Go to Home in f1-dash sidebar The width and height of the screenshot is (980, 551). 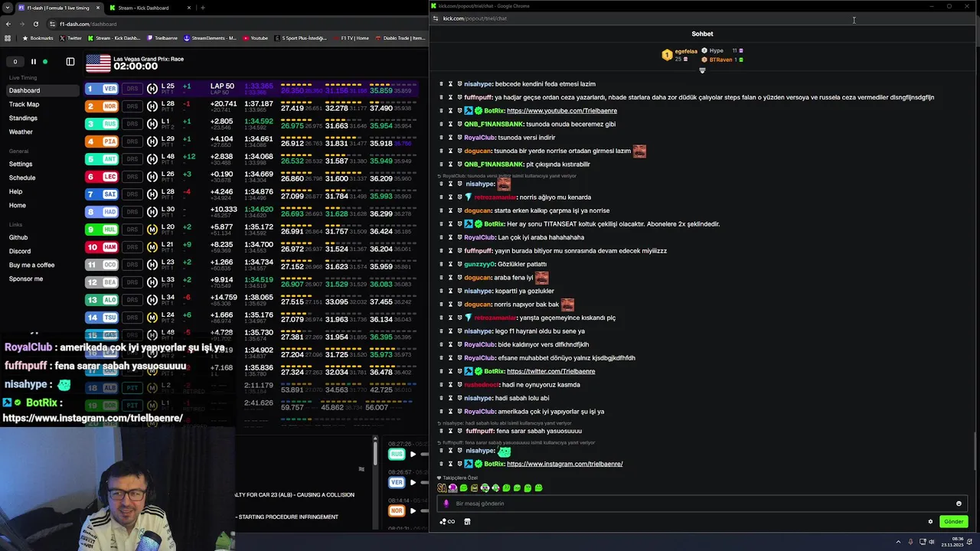17,205
